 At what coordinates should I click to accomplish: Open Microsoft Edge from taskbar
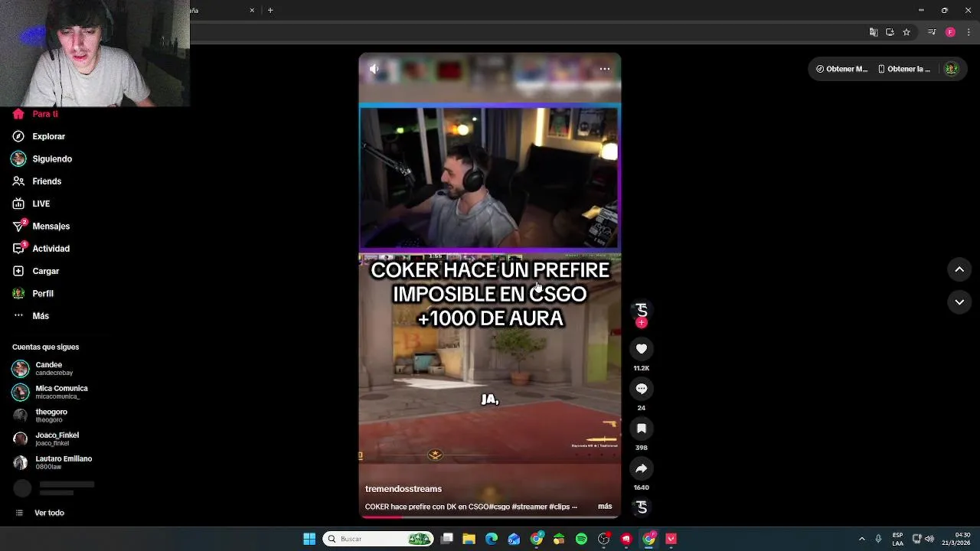[x=492, y=539]
